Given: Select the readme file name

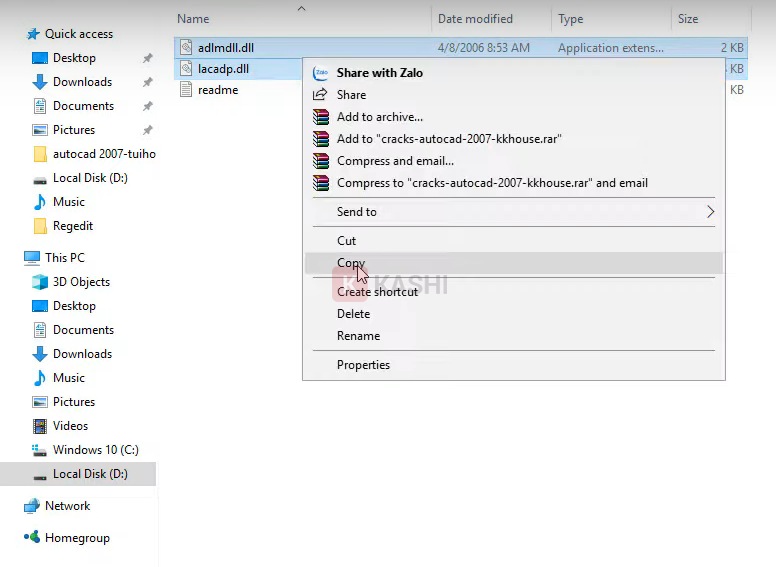Looking at the screenshot, I should [x=218, y=90].
